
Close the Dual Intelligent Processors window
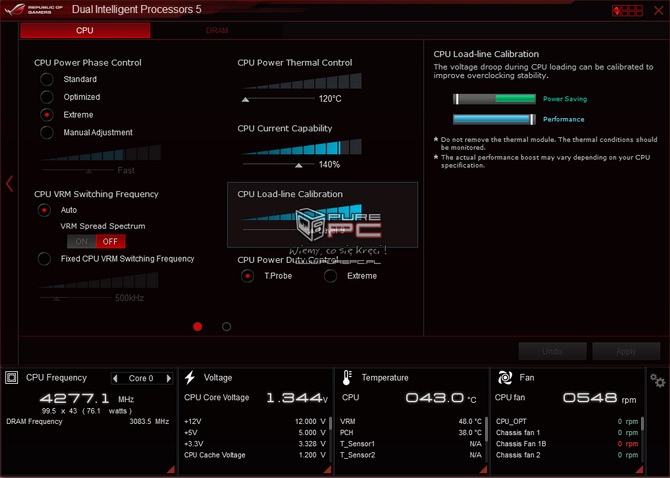click(659, 10)
